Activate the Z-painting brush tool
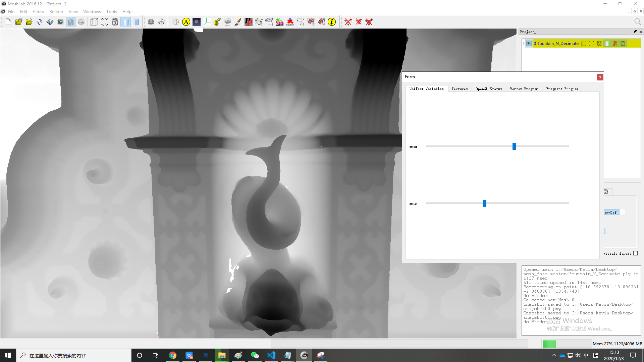Viewport: 644px width, 362px height. [238, 22]
